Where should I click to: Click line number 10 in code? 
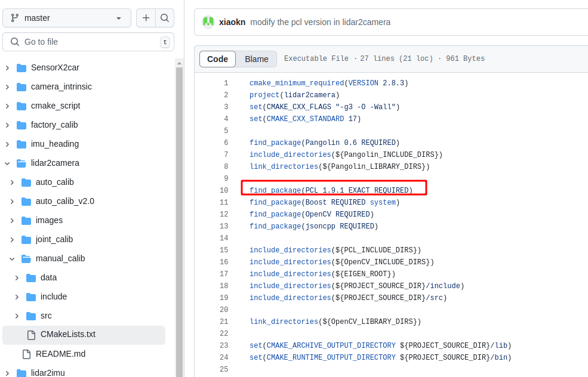224,190
